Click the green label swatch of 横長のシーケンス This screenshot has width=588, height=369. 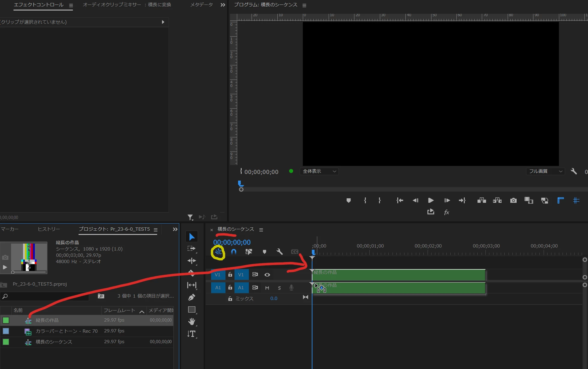tap(6, 342)
